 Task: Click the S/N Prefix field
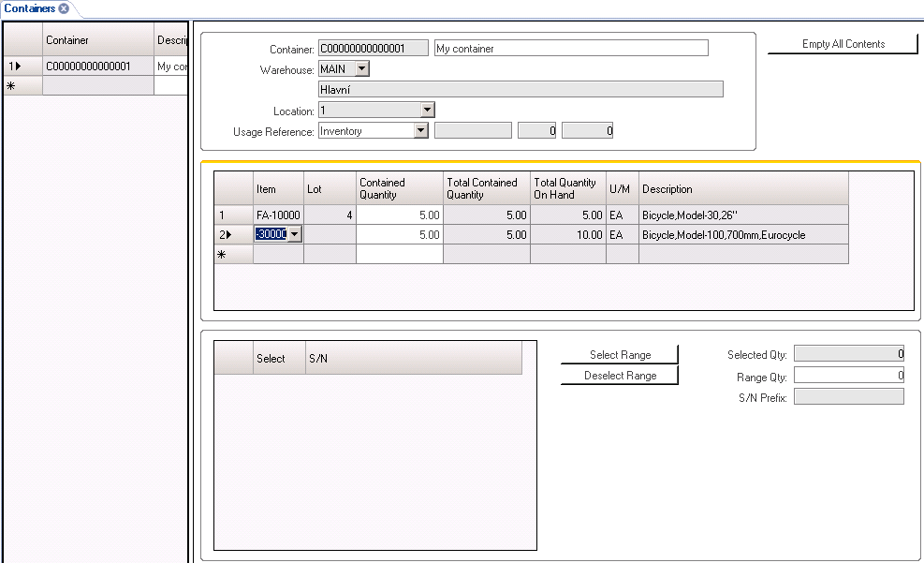click(848, 397)
